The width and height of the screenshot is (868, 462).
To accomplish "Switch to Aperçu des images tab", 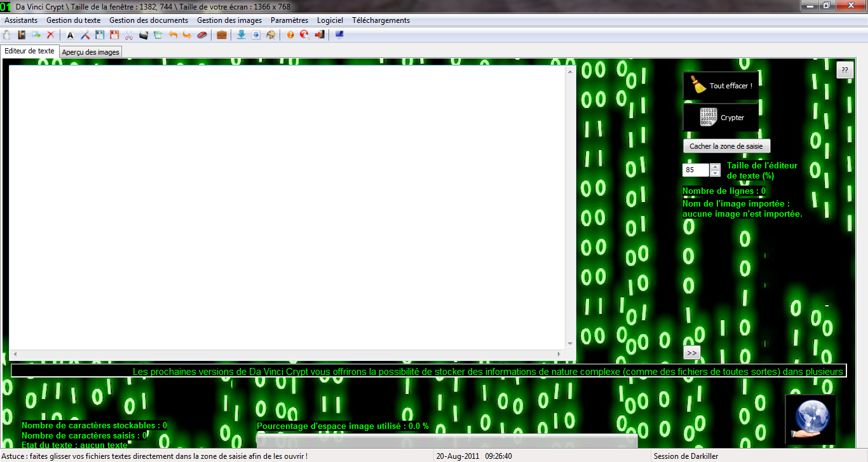I will click(91, 52).
